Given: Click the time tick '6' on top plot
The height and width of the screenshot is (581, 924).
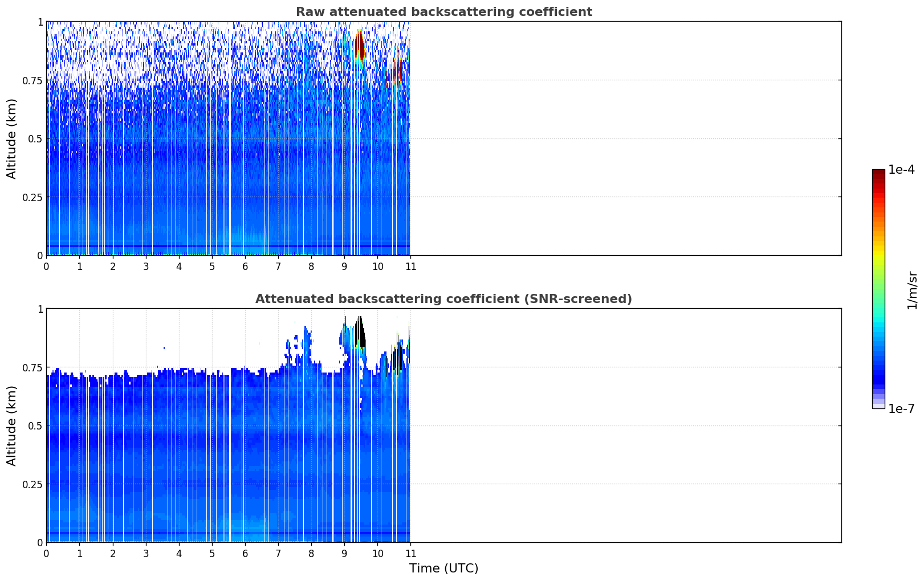Looking at the screenshot, I should 245,266.
